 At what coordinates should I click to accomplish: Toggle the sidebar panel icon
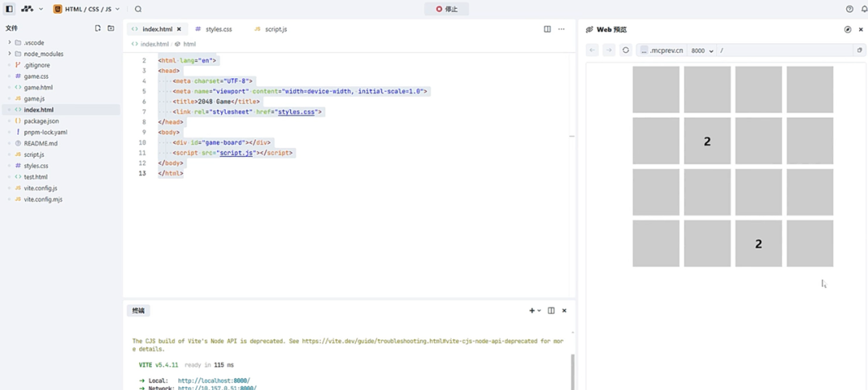(x=10, y=9)
